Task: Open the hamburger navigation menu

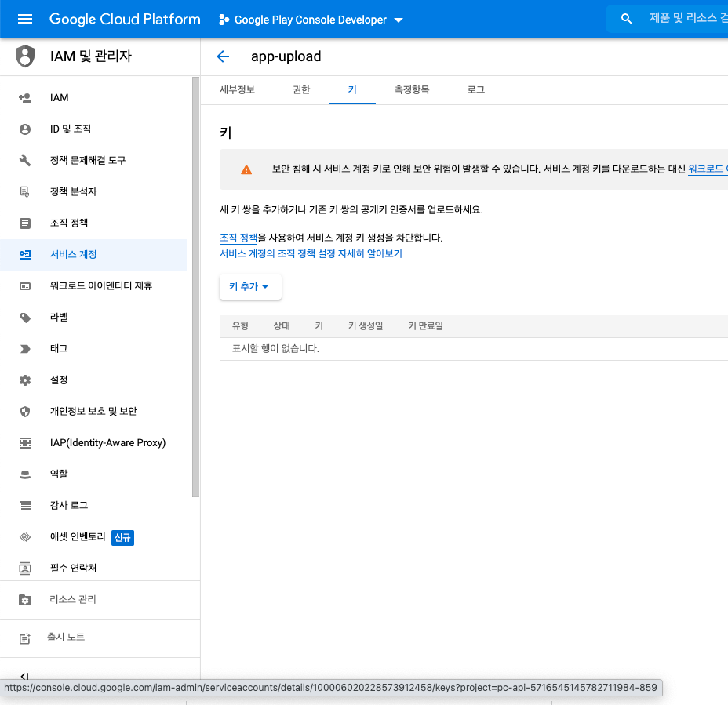Action: [25, 19]
